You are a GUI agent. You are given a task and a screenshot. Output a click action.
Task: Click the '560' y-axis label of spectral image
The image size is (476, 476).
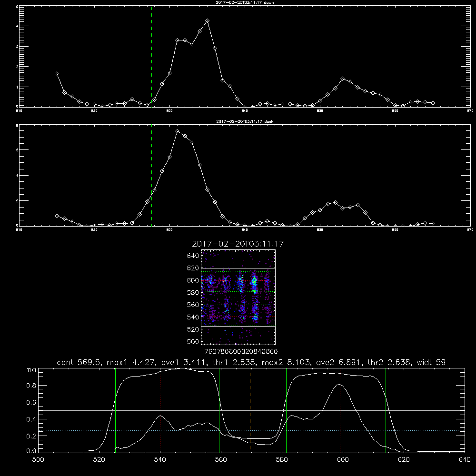193,305
